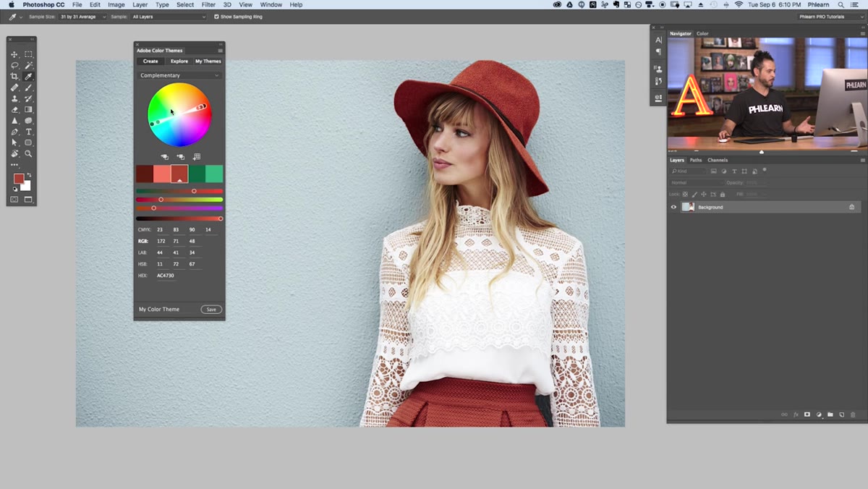Open the Select menu
Screen dimensions: 868x489
[x=185, y=4]
